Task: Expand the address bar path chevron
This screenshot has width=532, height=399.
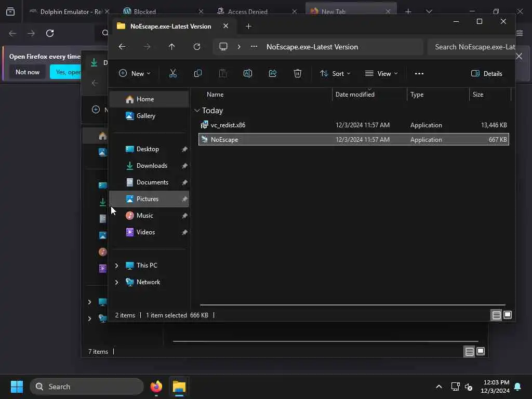Action: point(239,46)
